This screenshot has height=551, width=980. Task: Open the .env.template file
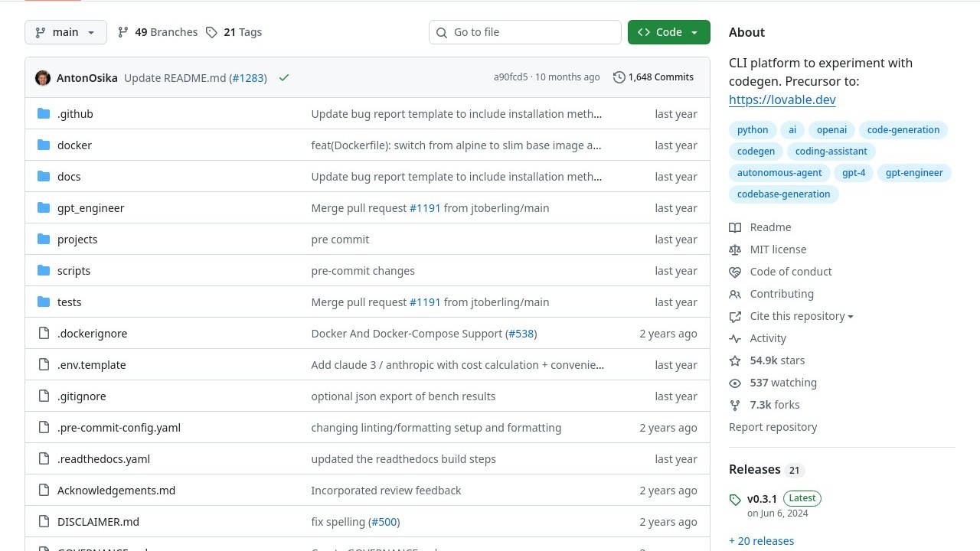click(91, 365)
